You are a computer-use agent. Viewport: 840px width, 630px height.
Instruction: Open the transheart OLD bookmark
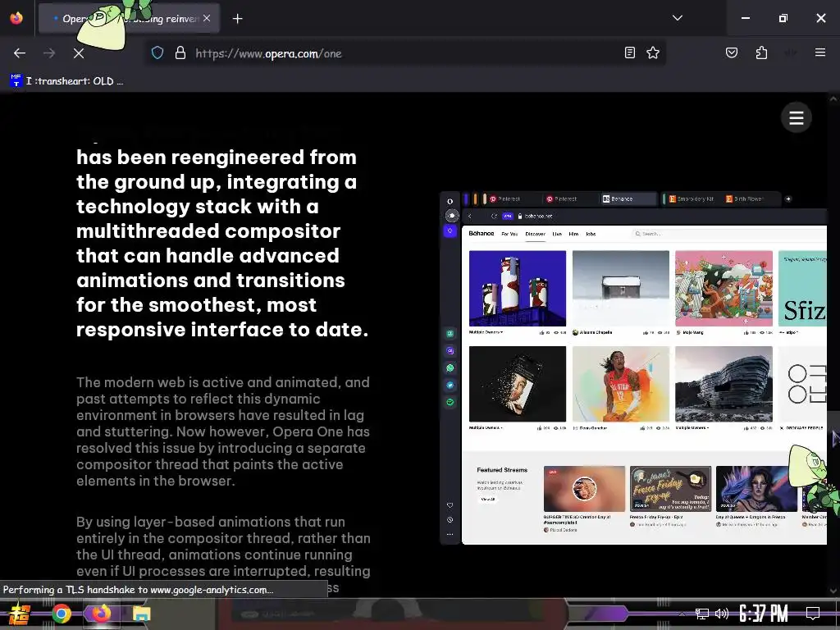(x=67, y=81)
